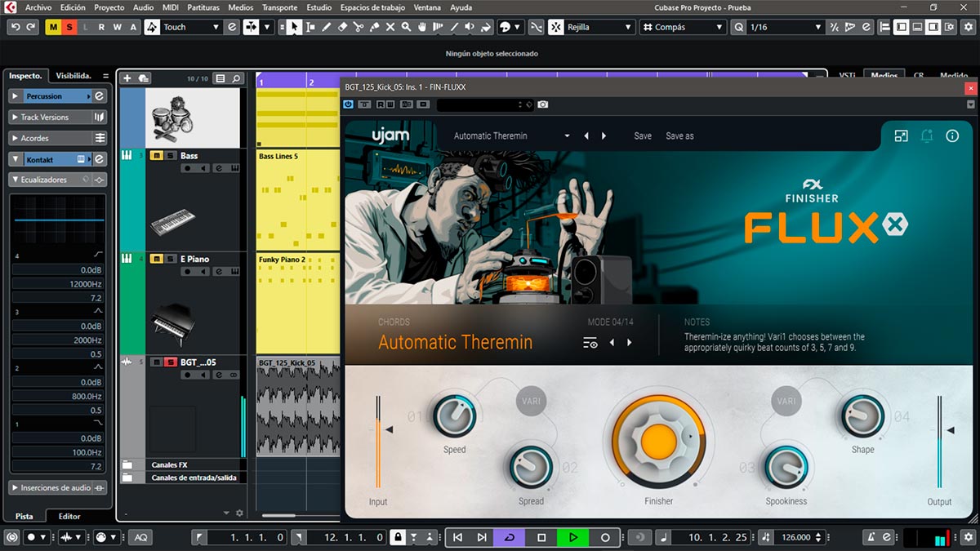Mute the Bass track
This screenshot has height=551, width=980.
[x=156, y=156]
